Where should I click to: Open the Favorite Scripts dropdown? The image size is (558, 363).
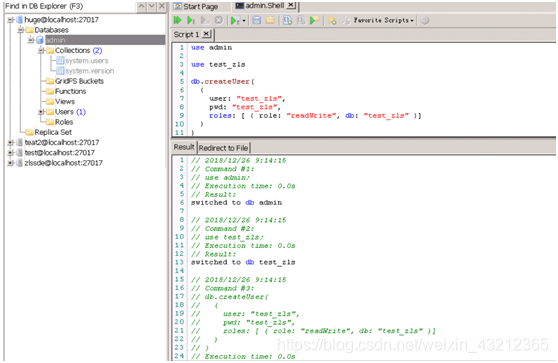click(384, 20)
